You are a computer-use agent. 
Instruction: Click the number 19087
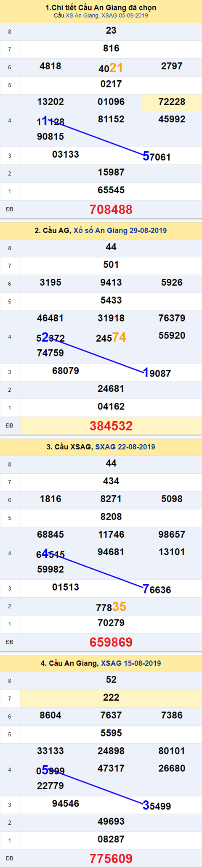click(x=157, y=373)
